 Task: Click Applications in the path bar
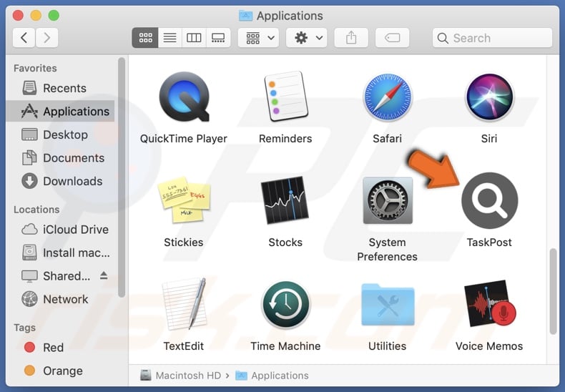(272, 376)
